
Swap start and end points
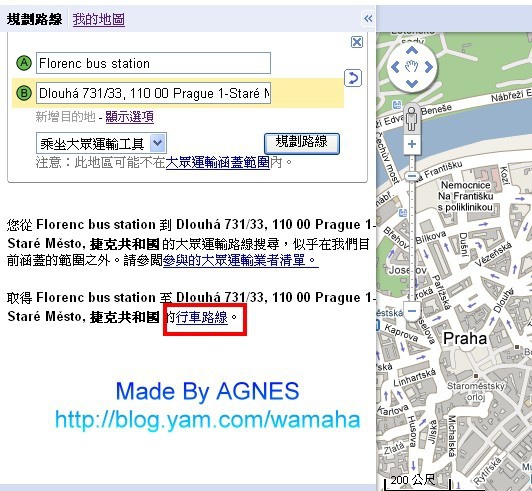coord(353,78)
